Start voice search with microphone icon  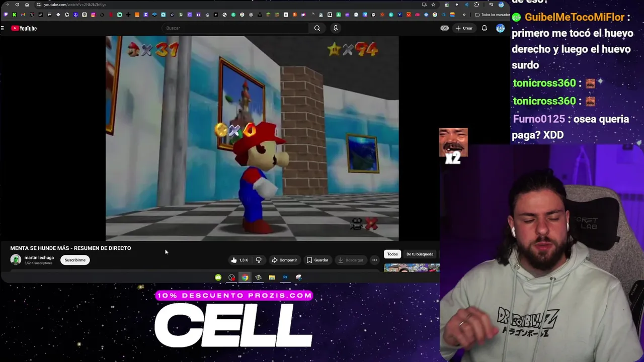[336, 28]
